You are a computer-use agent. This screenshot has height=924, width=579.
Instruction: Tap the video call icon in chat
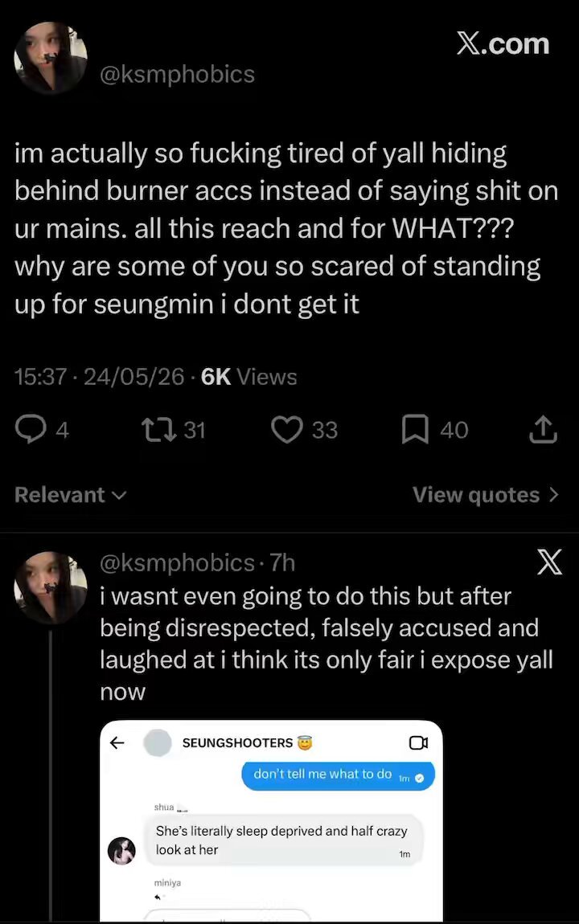pyautogui.click(x=419, y=743)
